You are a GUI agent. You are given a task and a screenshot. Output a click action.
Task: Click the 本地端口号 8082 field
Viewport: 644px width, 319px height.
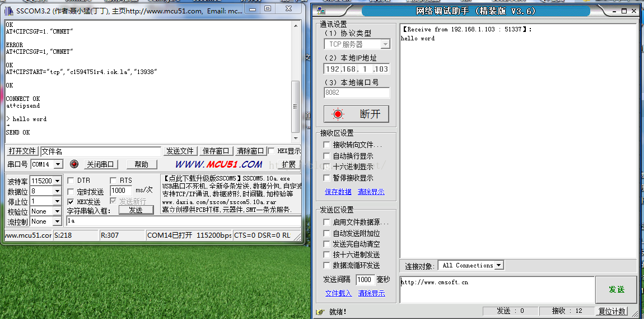357,93
